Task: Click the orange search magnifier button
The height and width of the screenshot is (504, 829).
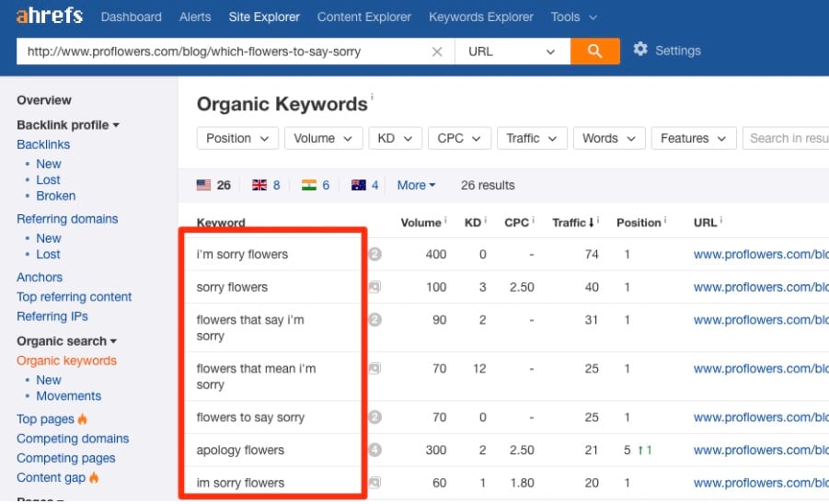Action: pyautogui.click(x=594, y=52)
